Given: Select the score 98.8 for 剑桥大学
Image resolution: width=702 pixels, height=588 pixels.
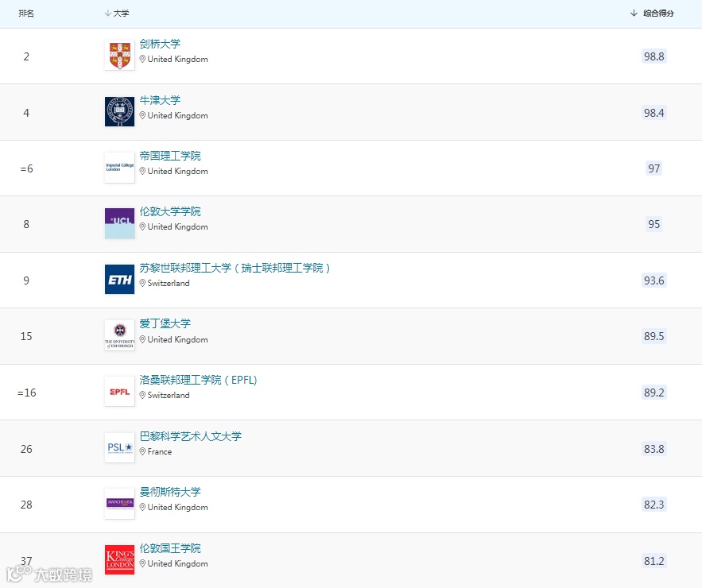Looking at the screenshot, I should pos(654,56).
